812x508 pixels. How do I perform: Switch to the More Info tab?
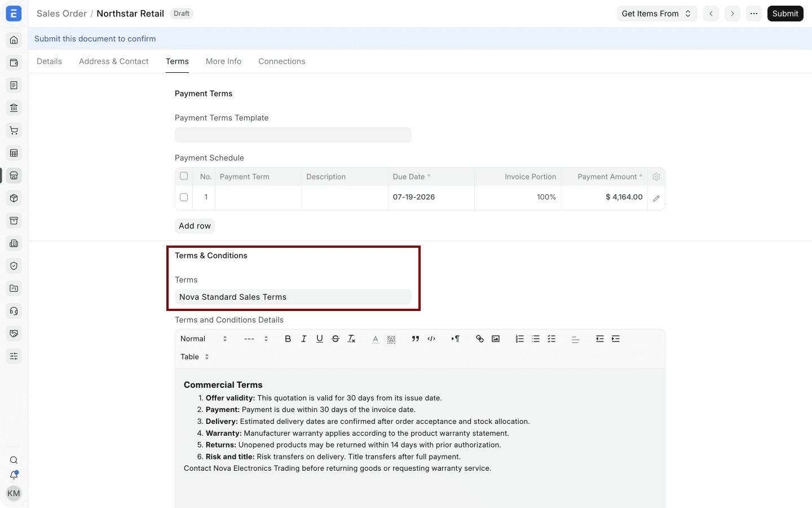(x=223, y=62)
